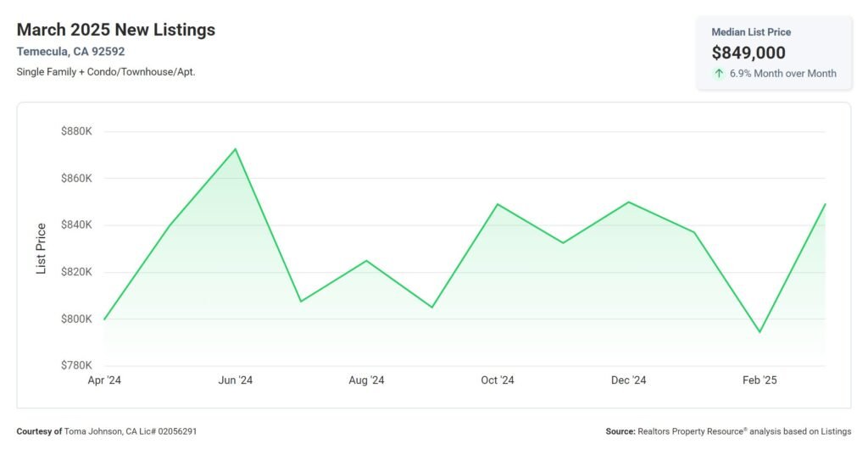Select the Apr '24 x-axis label
The height and width of the screenshot is (455, 868).
[104, 380]
